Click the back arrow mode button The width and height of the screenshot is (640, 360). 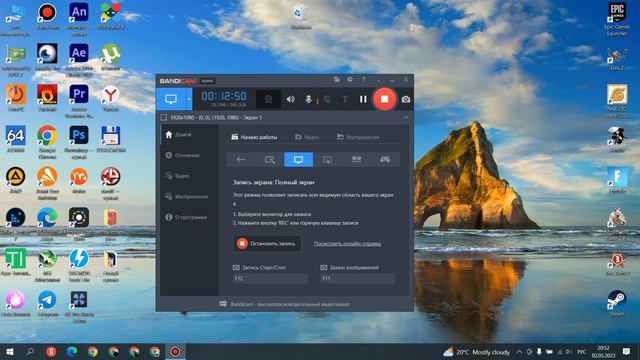click(241, 160)
